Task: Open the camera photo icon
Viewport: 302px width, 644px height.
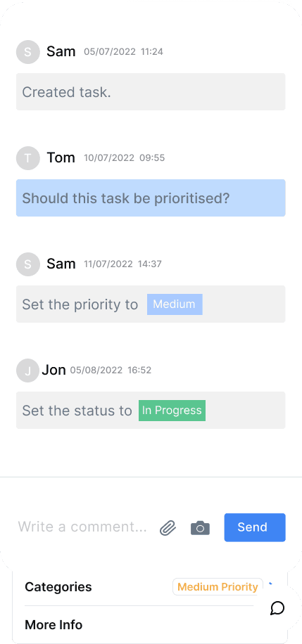Action: 201,528
